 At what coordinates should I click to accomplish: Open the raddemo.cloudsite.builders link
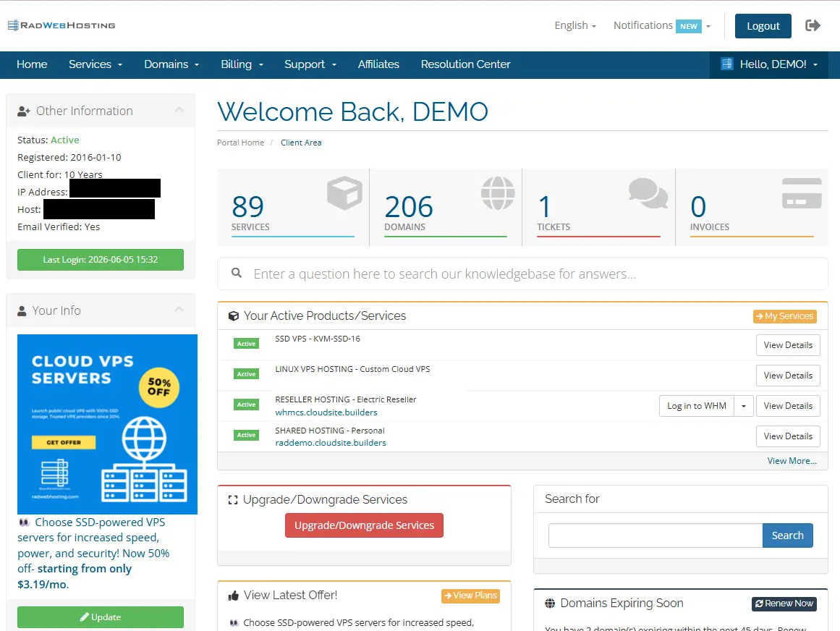click(331, 443)
